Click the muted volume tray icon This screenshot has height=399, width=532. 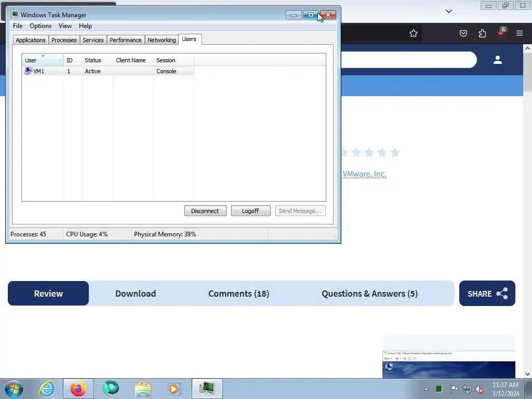(480, 389)
